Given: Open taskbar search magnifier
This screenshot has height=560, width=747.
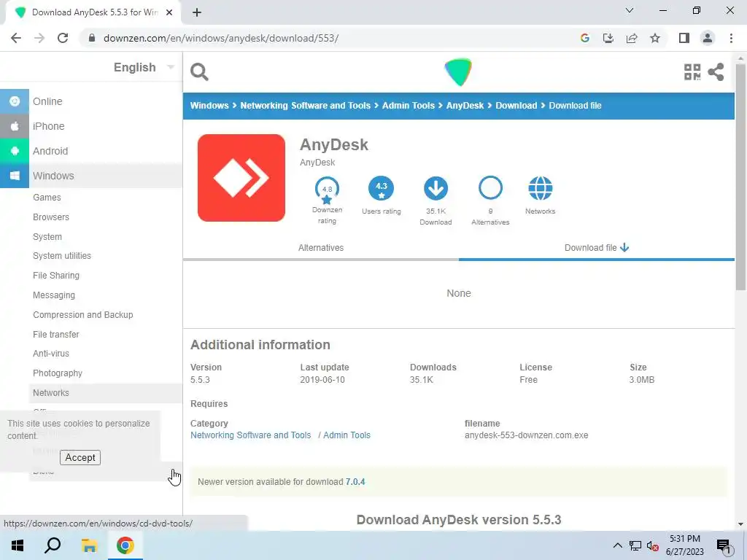Looking at the screenshot, I should pyautogui.click(x=53, y=545).
